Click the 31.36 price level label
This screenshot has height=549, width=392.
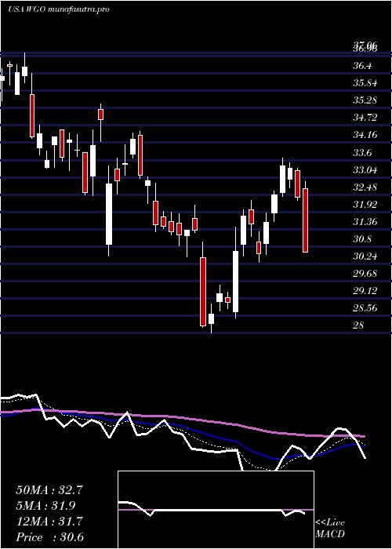(x=365, y=221)
